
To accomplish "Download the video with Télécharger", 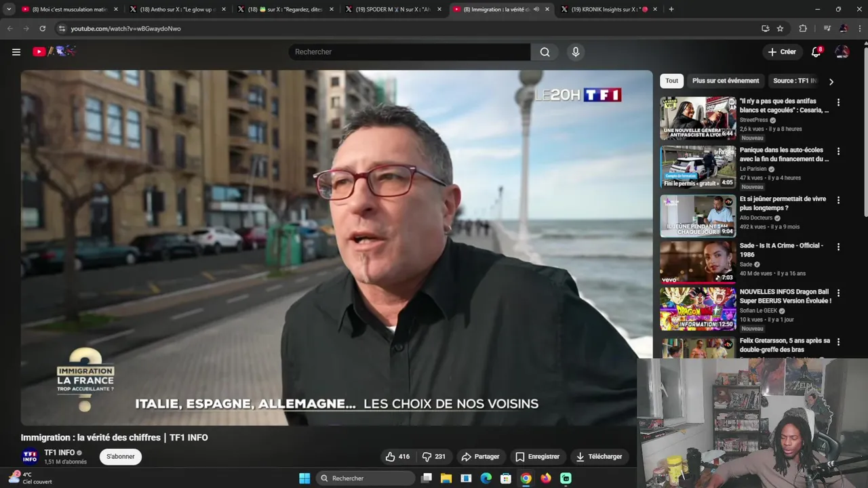I will (x=599, y=457).
